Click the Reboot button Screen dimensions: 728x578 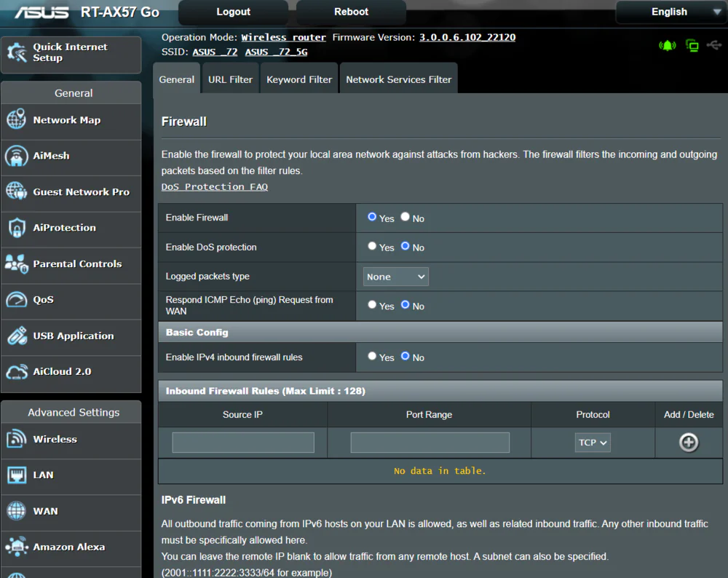pos(351,12)
